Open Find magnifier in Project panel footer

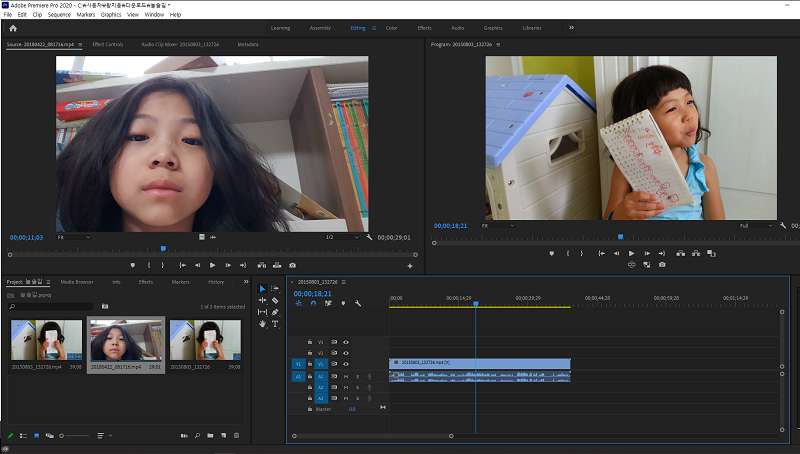coord(197,436)
